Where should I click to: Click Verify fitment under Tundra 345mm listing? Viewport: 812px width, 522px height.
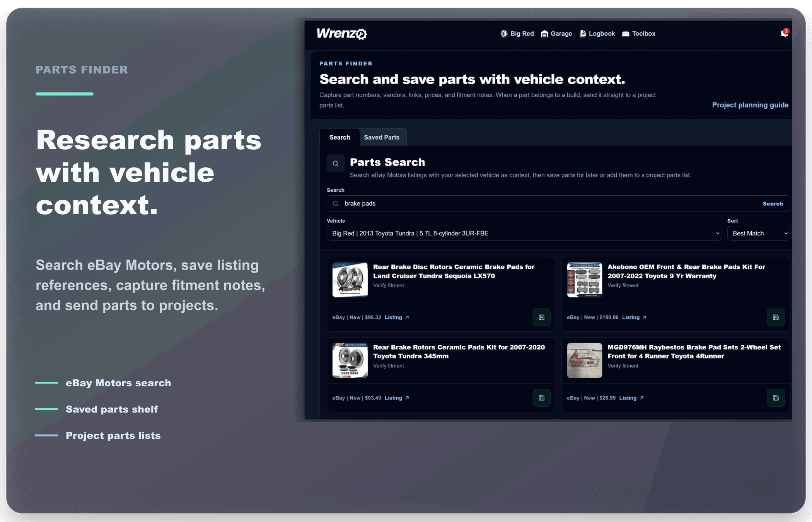(388, 366)
